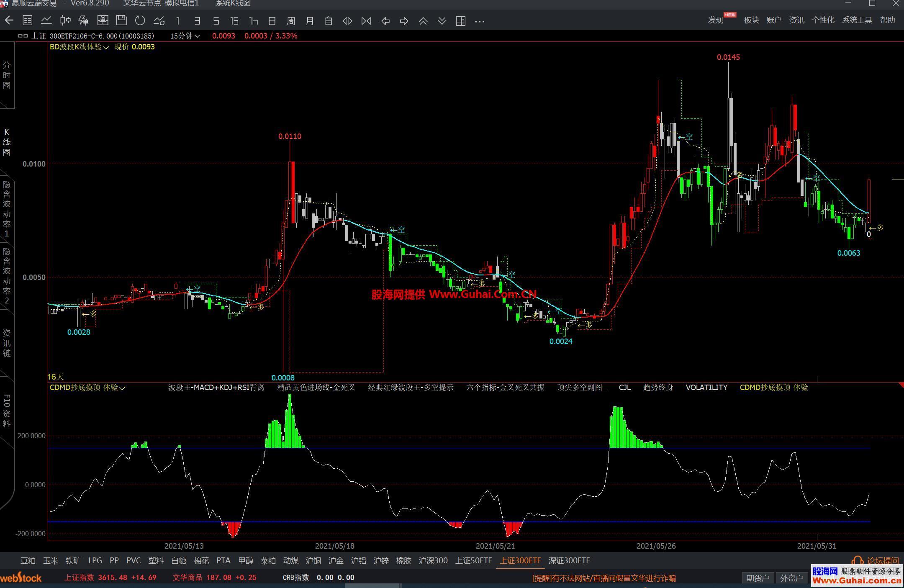The height and width of the screenshot is (588, 904).
Task: Open the 系统工具 menu
Action: pyautogui.click(x=857, y=20)
